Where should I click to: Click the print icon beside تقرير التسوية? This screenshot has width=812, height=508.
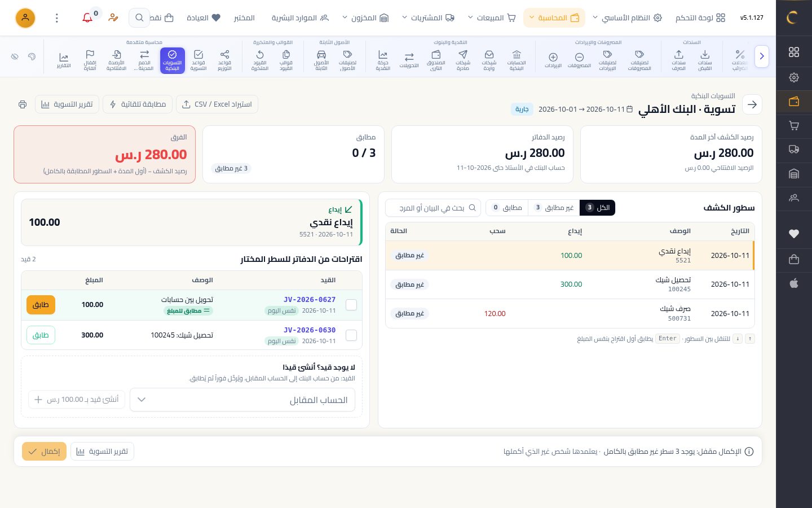click(x=23, y=104)
